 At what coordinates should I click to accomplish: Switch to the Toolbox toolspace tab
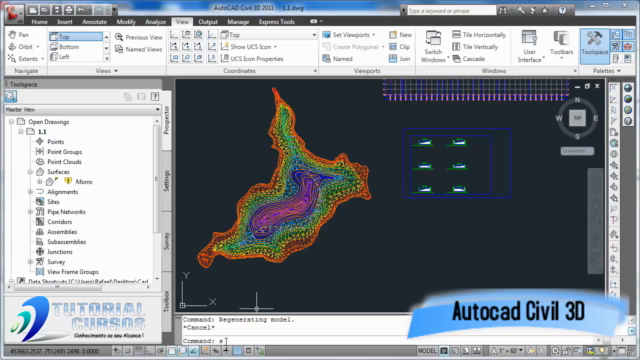(167, 301)
